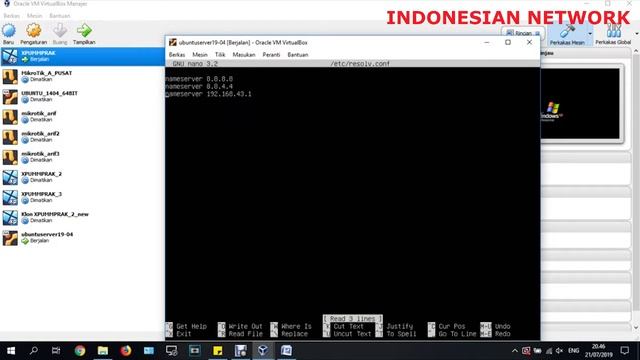Expand Perkakas Mesin dropdown arrow
Screen dimensions: 640x360
590,34
